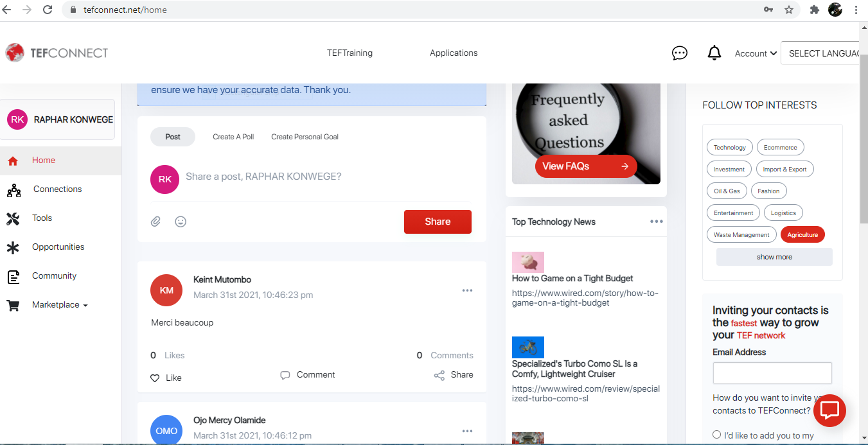868x445 pixels.
Task: Click the site lock icon in address bar
Action: [72, 10]
